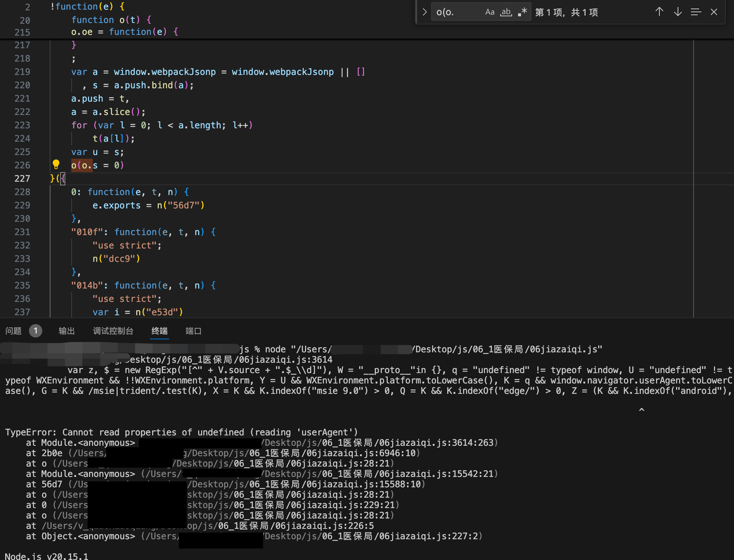Close the find widget
734x560 pixels.
coord(714,12)
